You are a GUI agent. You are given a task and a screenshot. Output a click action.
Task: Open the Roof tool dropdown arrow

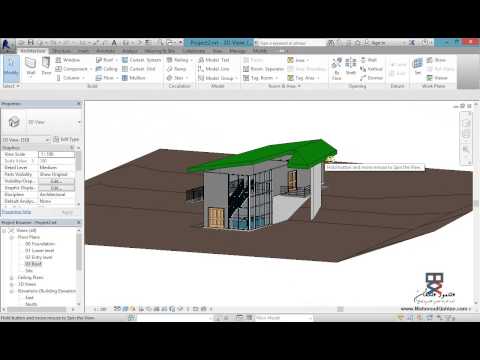[117, 60]
